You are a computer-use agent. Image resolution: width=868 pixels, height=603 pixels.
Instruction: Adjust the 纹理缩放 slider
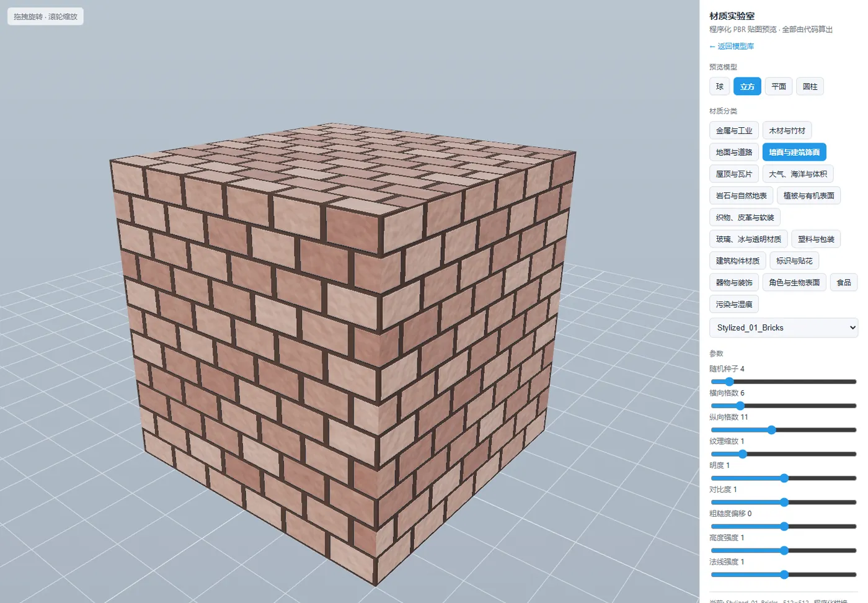[x=784, y=454]
